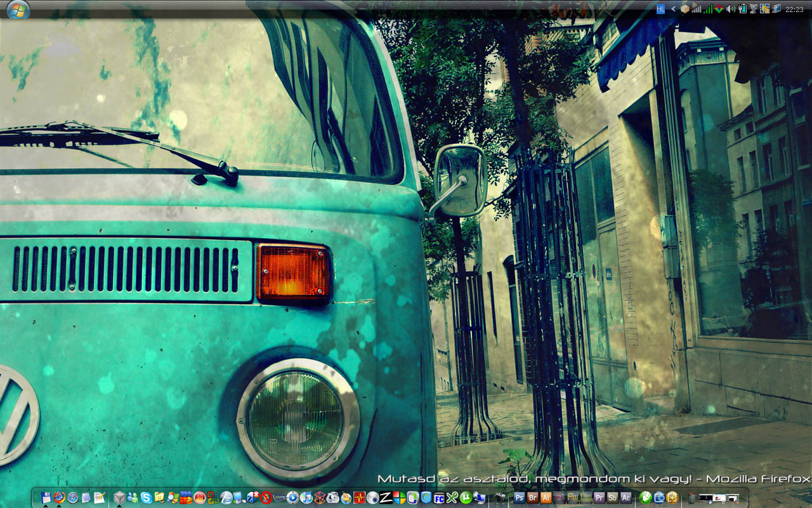The image size is (812, 508).
Task: Launch Adobe Dreamweaver from the dock
Action: (586, 497)
